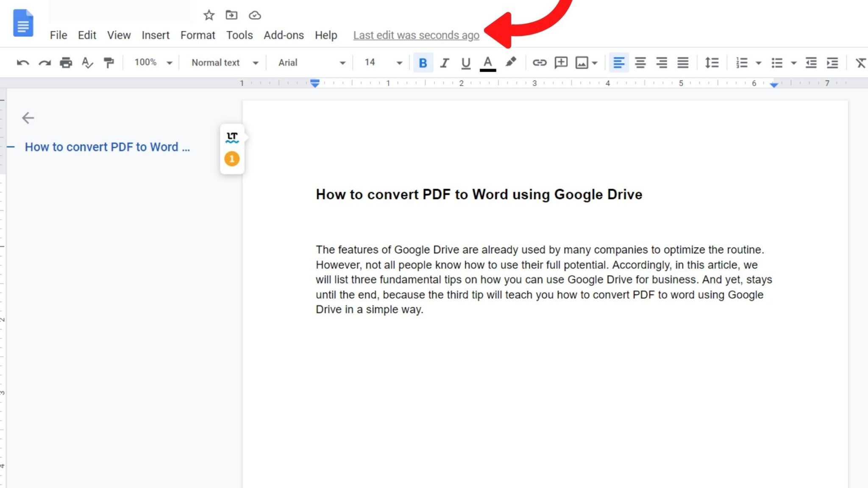Insert an image
Image resolution: width=868 pixels, height=488 pixels.
581,63
